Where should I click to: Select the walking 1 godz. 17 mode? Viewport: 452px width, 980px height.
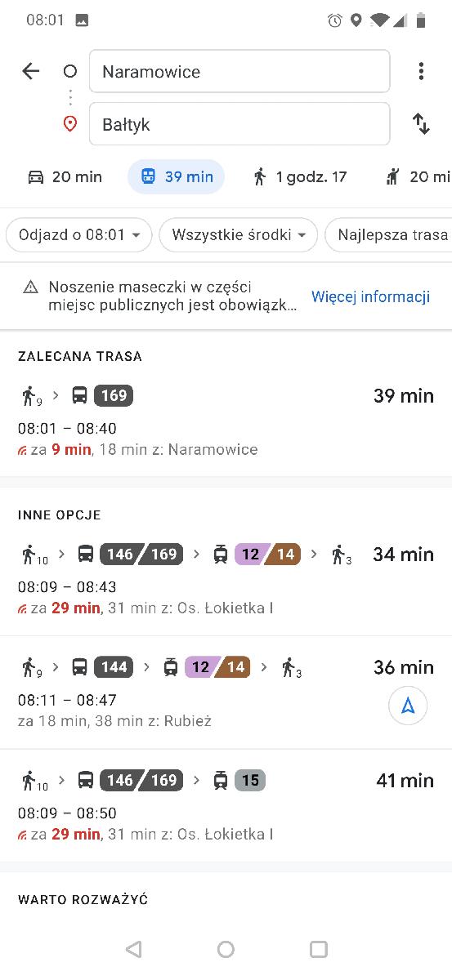[300, 176]
